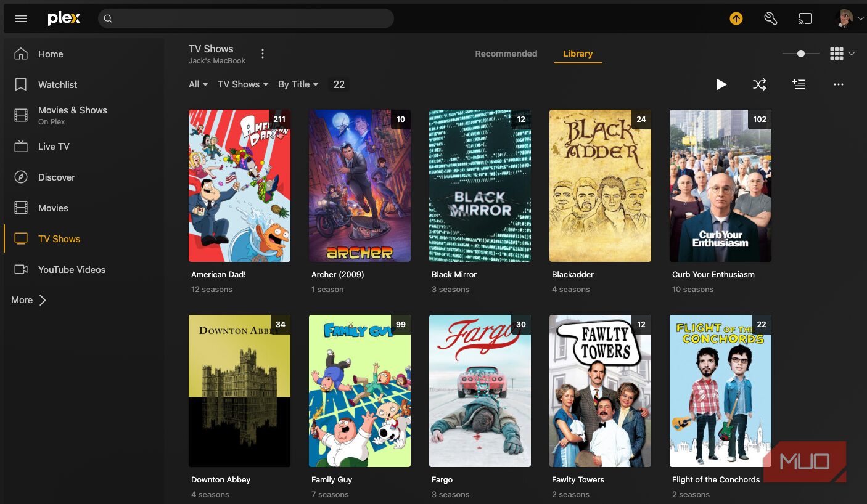Switch to the Library tab
Image resolution: width=867 pixels, height=504 pixels.
578,54
